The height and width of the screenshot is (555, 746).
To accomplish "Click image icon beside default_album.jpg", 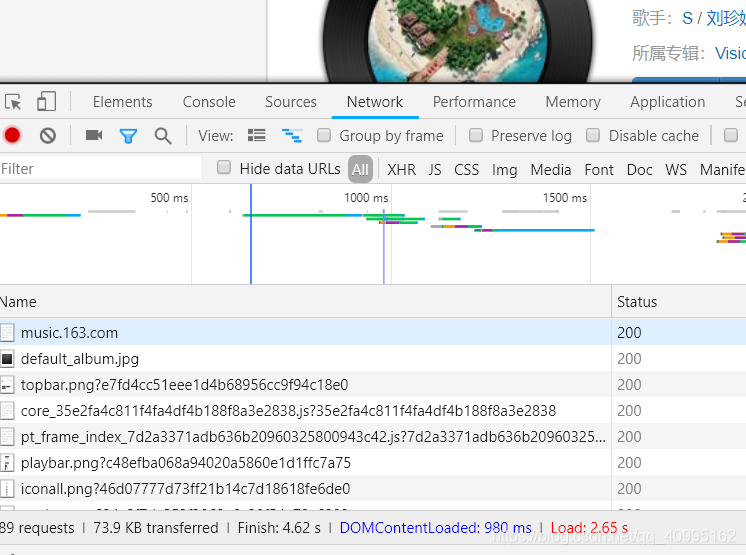I will 7,359.
